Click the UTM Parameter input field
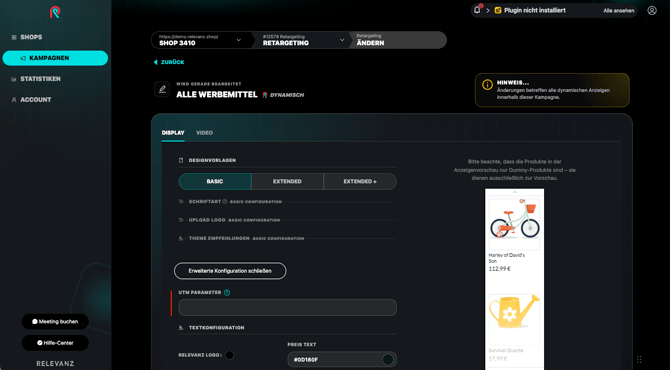 click(x=287, y=308)
